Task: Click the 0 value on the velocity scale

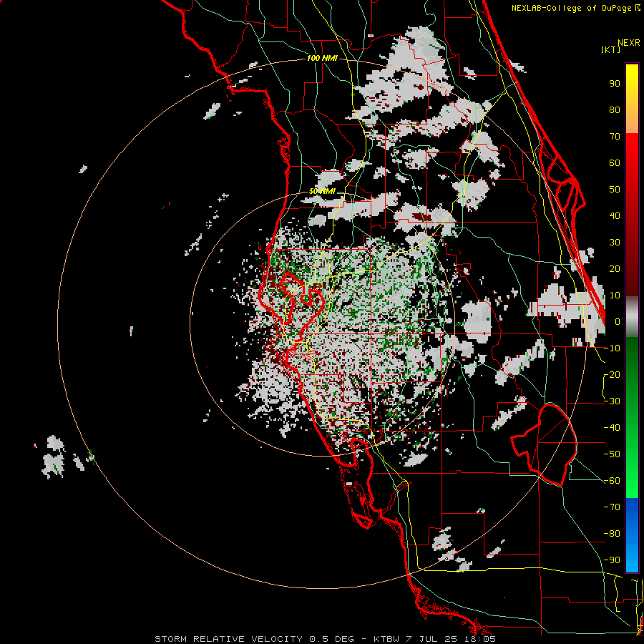Action: (618, 321)
